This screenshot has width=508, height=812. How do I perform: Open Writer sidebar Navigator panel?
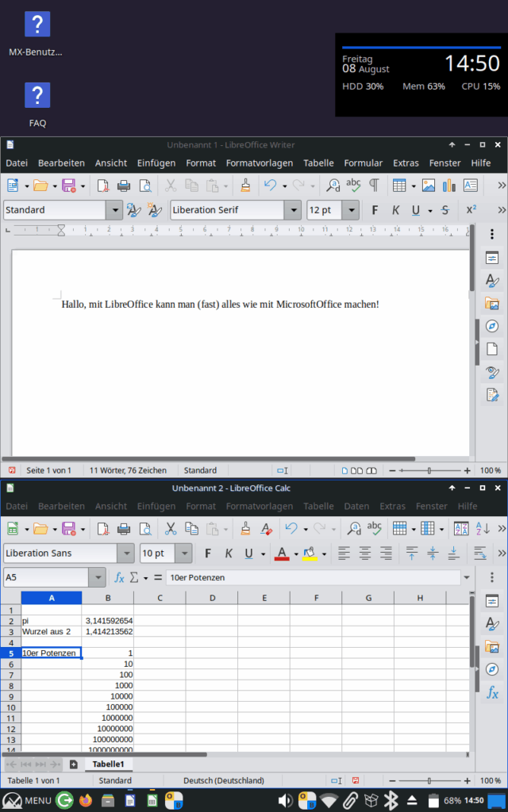[492, 326]
